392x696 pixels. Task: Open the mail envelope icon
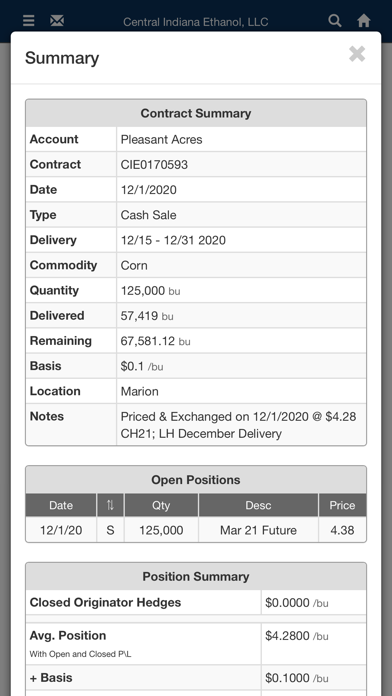pyautogui.click(x=57, y=20)
